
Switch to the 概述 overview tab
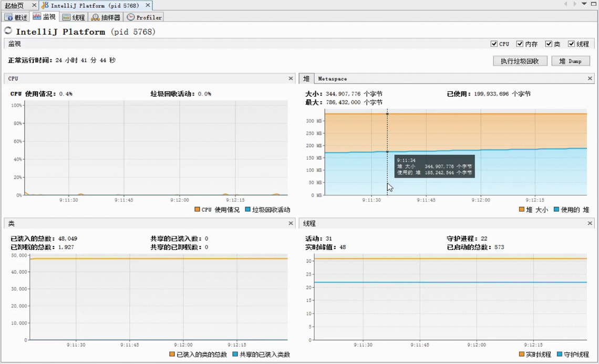(x=16, y=17)
